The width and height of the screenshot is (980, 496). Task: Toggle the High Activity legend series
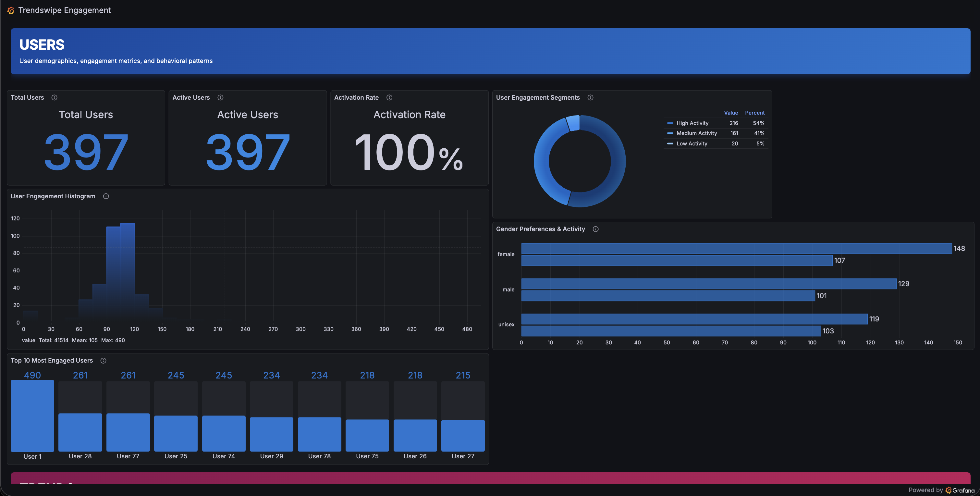[692, 123]
